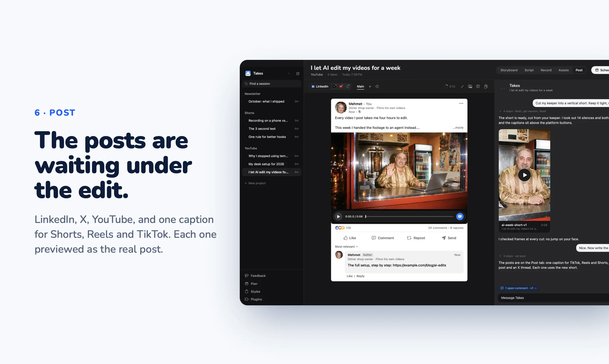Image resolution: width=609 pixels, height=364 pixels.
Task: Click the Repost button
Action: pyautogui.click(x=416, y=238)
